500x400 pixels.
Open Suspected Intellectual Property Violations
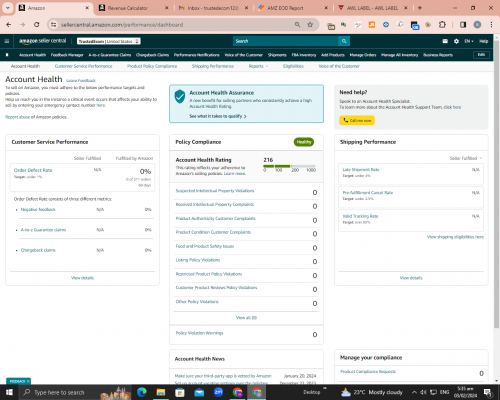click(x=215, y=191)
